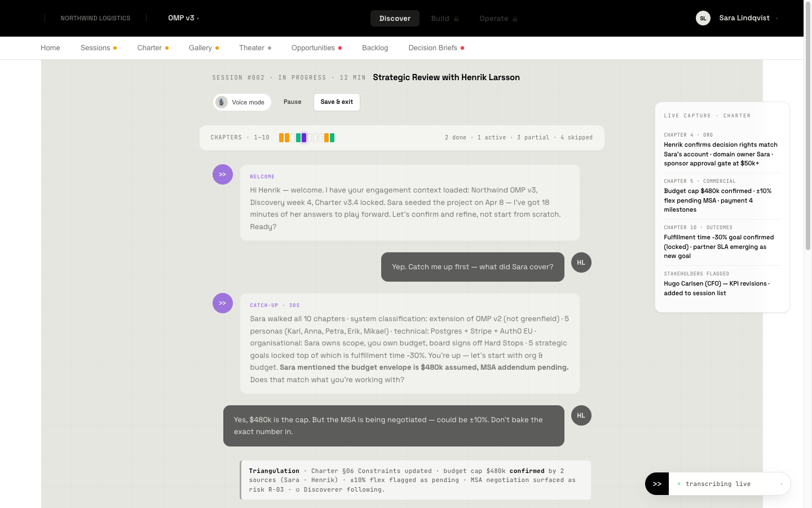Screen dimensions: 812x508
Task: Open the OMP v3 project dropdown
Action: (183, 18)
